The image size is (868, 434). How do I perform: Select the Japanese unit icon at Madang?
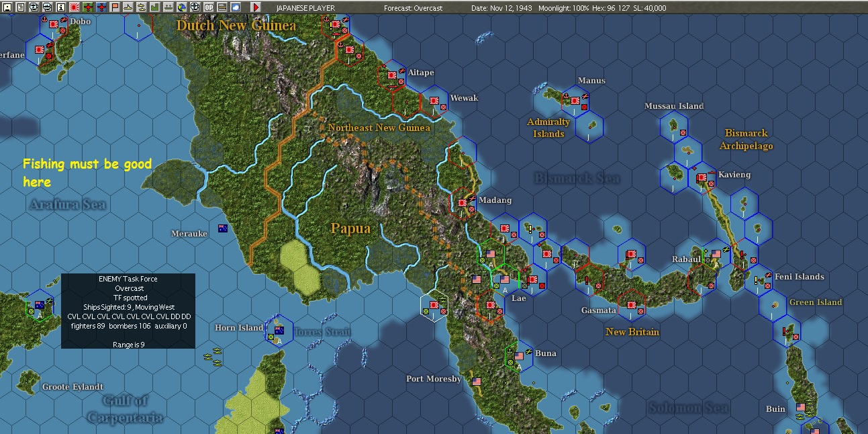(463, 202)
